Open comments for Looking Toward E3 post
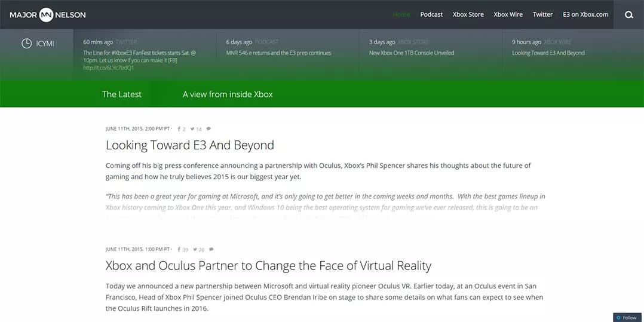 click(208, 128)
